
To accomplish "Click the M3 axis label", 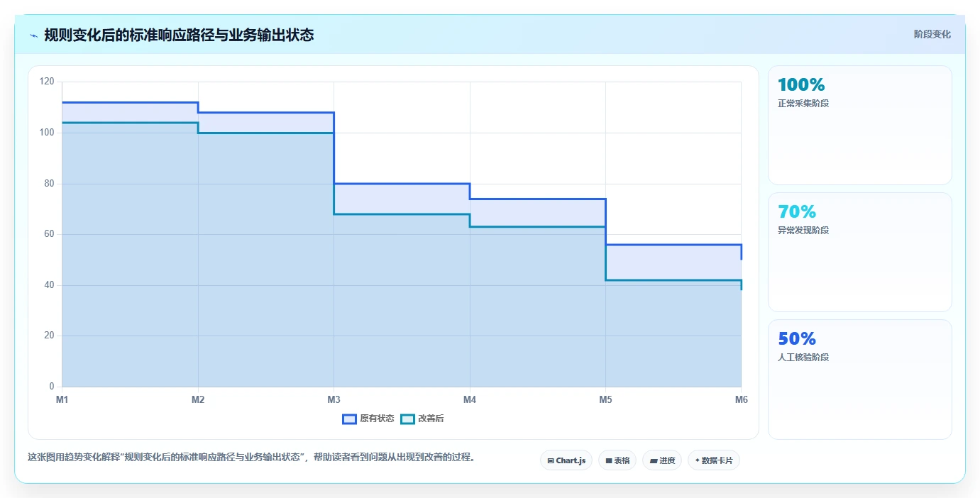I will coord(334,400).
